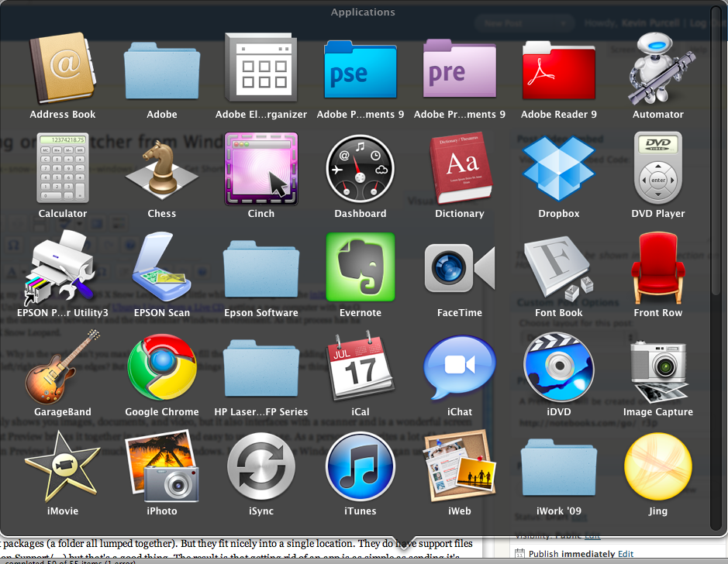Image resolution: width=728 pixels, height=564 pixels.
Task: Launch Adobe Elements Organizer
Action: [261, 67]
